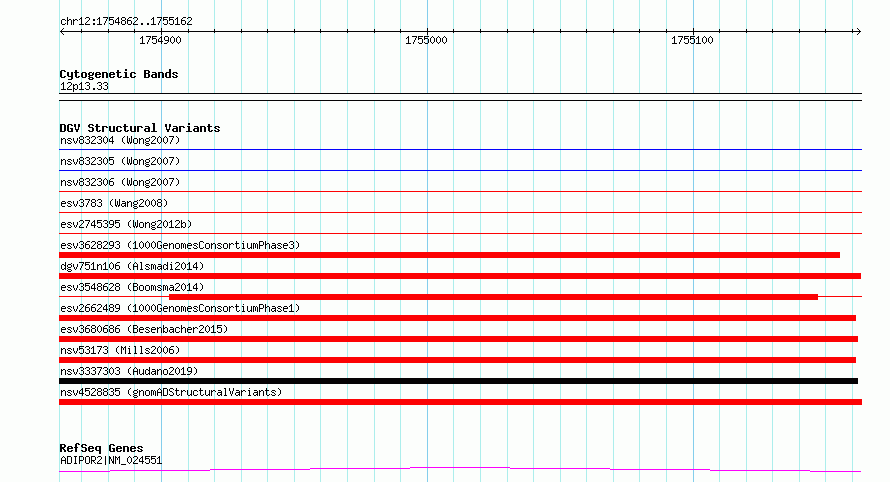Viewport: 890px width, 482px height.
Task: Click the nsv832305 (Wong2007) variant label
Action: [120, 161]
